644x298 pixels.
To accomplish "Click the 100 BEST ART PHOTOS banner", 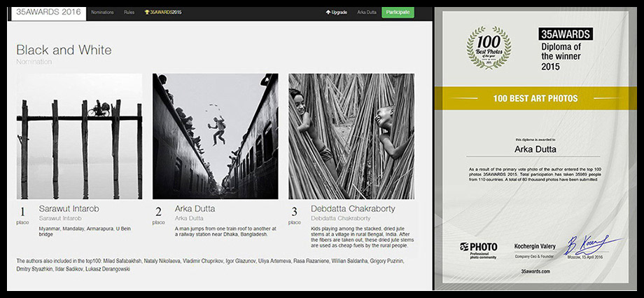I will (x=535, y=98).
